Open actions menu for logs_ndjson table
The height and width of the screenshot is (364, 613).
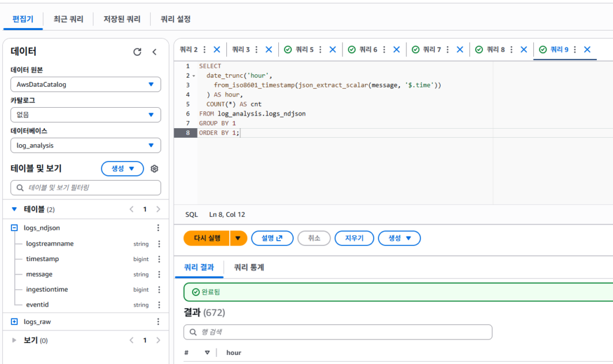click(158, 228)
